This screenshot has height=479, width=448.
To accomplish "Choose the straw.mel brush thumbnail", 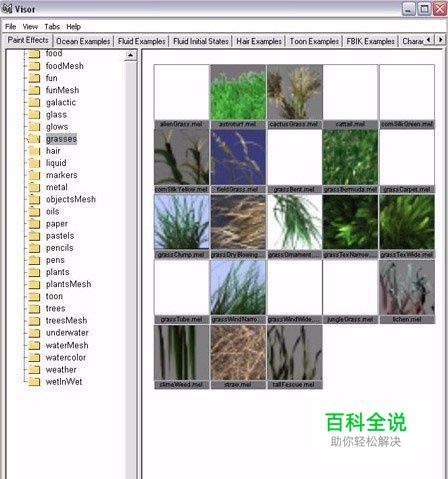I will [238, 353].
